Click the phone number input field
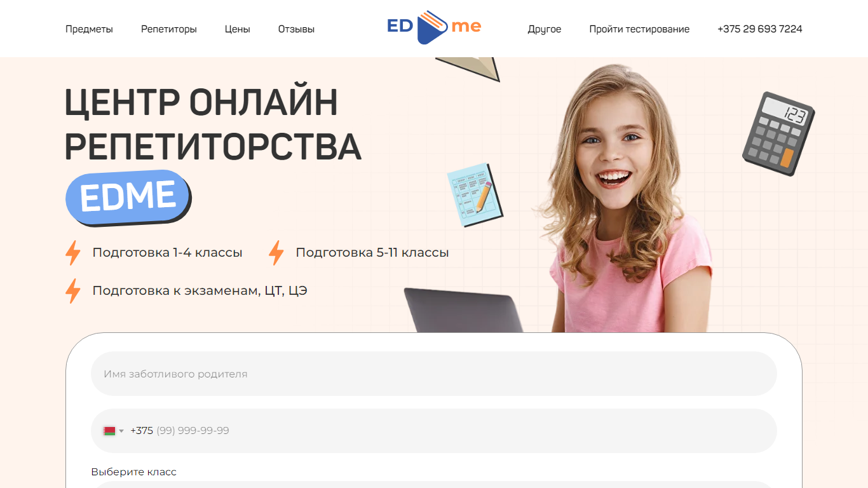Image resolution: width=868 pixels, height=488 pixels. click(x=434, y=431)
